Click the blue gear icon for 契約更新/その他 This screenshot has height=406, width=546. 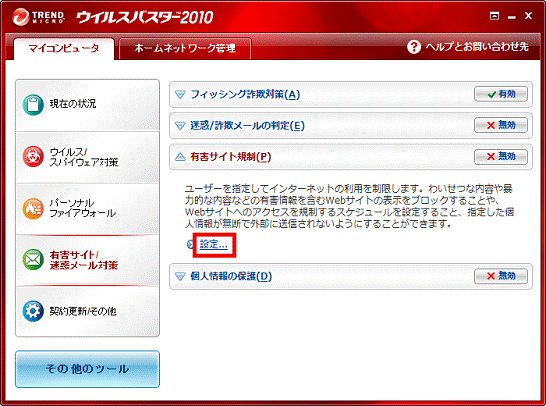click(33, 311)
